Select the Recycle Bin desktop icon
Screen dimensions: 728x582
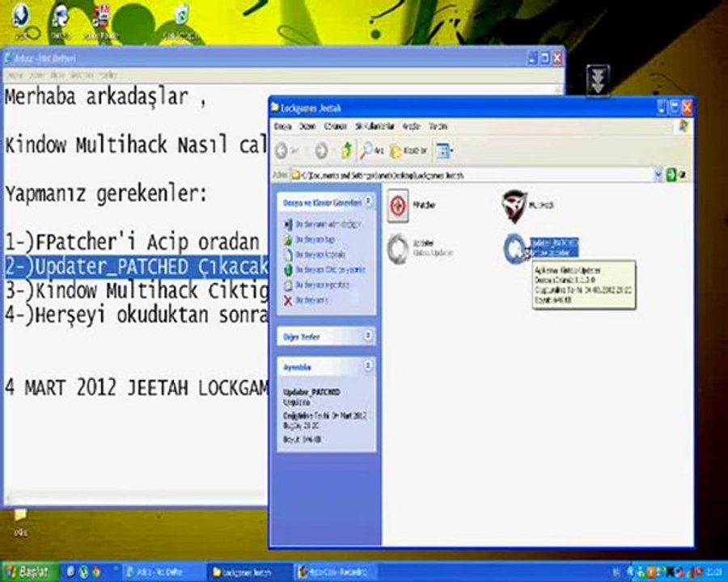pos(180,21)
